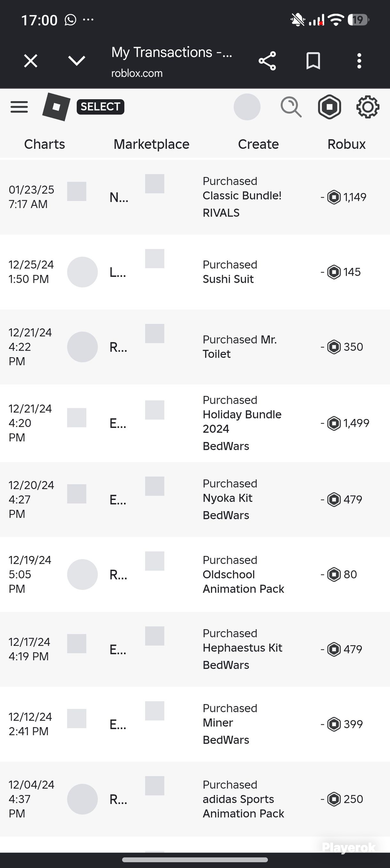The image size is (390, 868).
Task: Open the Robux balance hexagon icon
Action: pos(330,107)
